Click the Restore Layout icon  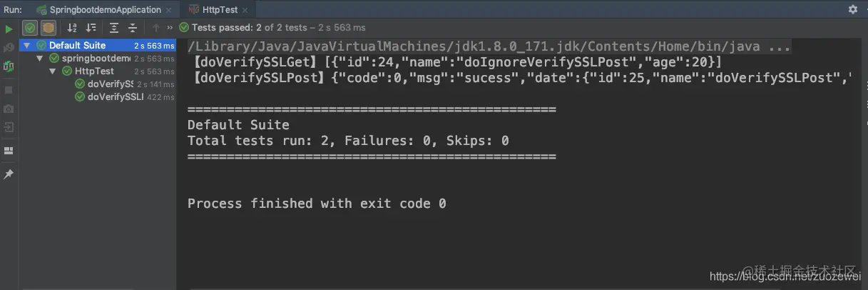(x=9, y=151)
